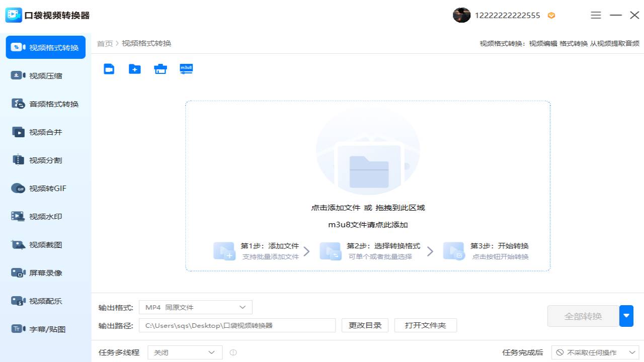Launch the 屏幕录像 screen recorder
644x362 pixels.
[x=45, y=273]
